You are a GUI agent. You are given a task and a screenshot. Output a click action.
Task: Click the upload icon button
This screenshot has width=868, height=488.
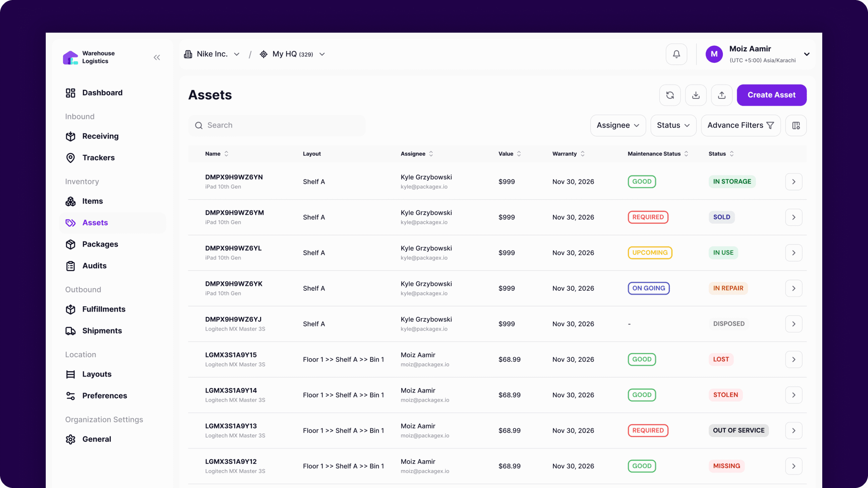point(722,95)
